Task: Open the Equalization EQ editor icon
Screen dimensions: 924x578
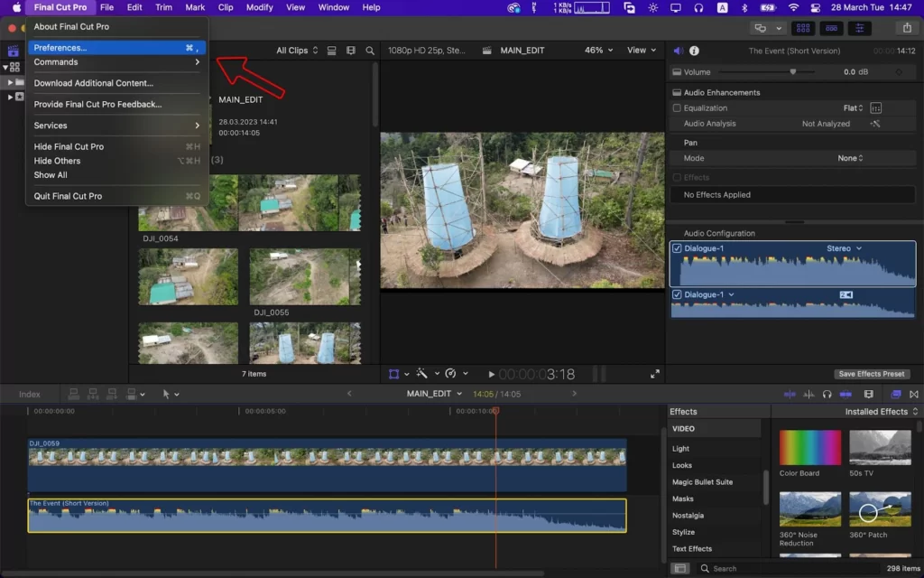Action: (875, 108)
